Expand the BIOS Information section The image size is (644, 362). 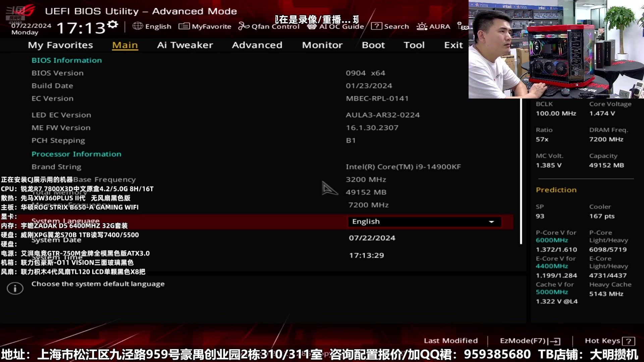click(66, 60)
